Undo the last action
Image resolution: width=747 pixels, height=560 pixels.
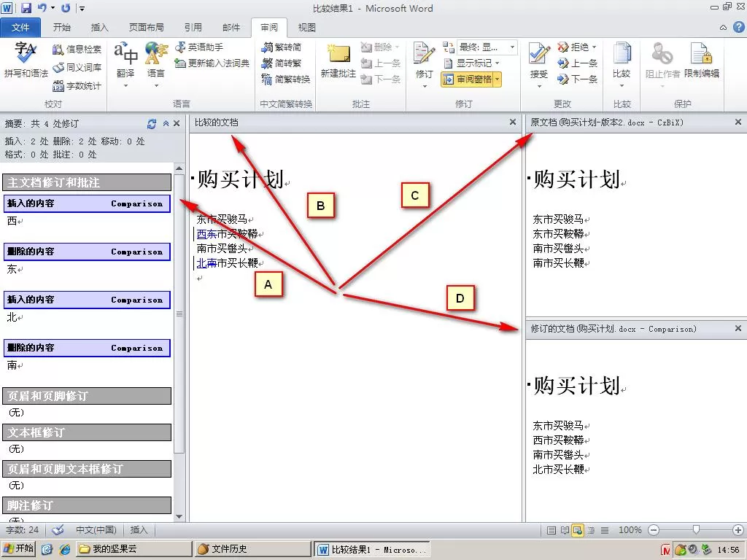point(42,7)
